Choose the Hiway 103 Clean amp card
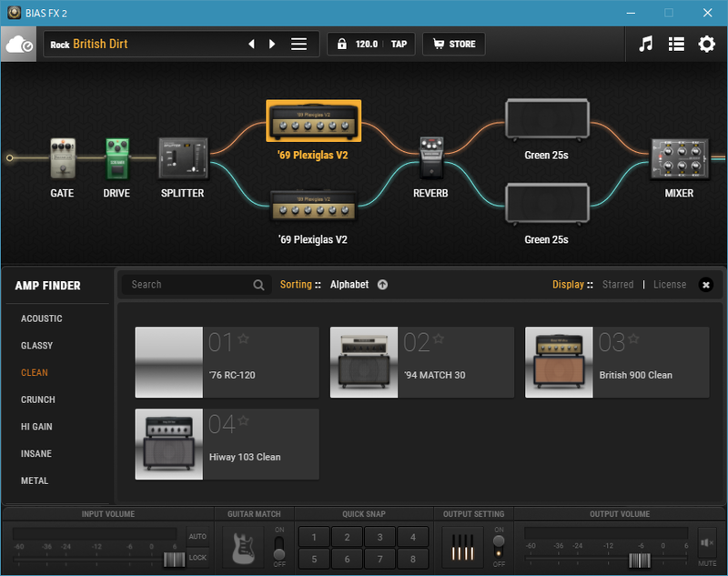728x576 pixels. (227, 444)
